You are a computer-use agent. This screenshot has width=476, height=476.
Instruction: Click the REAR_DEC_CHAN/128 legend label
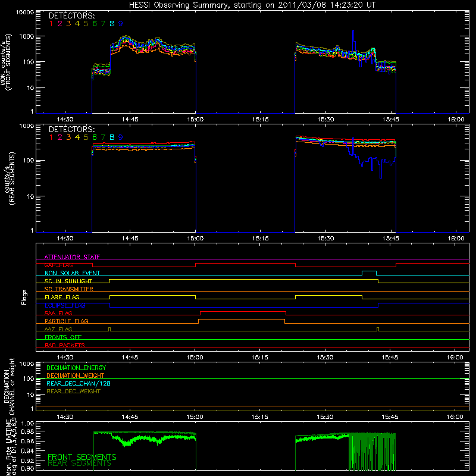click(x=79, y=383)
